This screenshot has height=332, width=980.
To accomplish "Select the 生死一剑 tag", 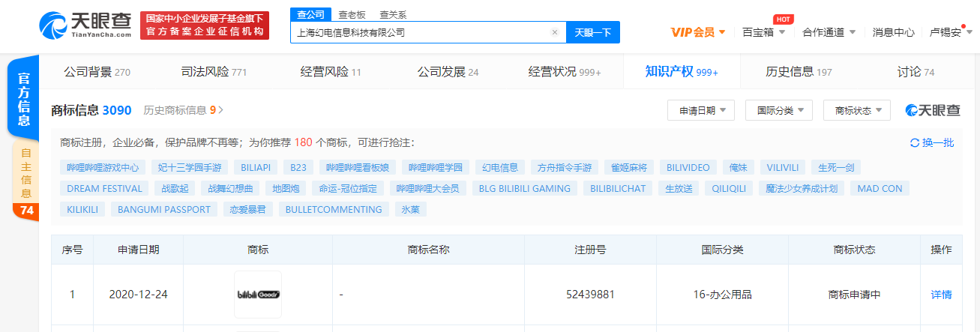I will click(837, 167).
